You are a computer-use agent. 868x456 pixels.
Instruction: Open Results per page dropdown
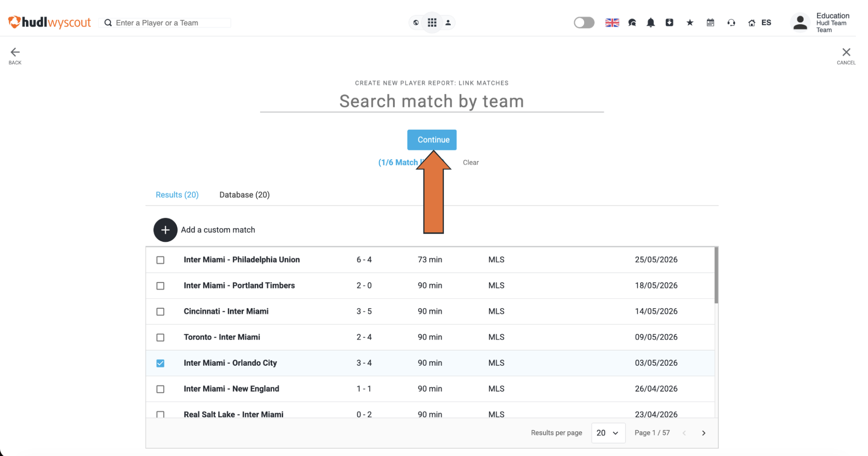point(608,433)
